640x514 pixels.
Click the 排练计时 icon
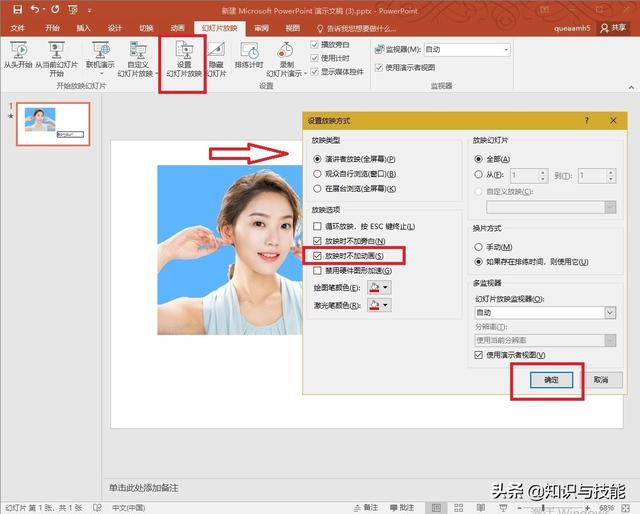click(249, 51)
